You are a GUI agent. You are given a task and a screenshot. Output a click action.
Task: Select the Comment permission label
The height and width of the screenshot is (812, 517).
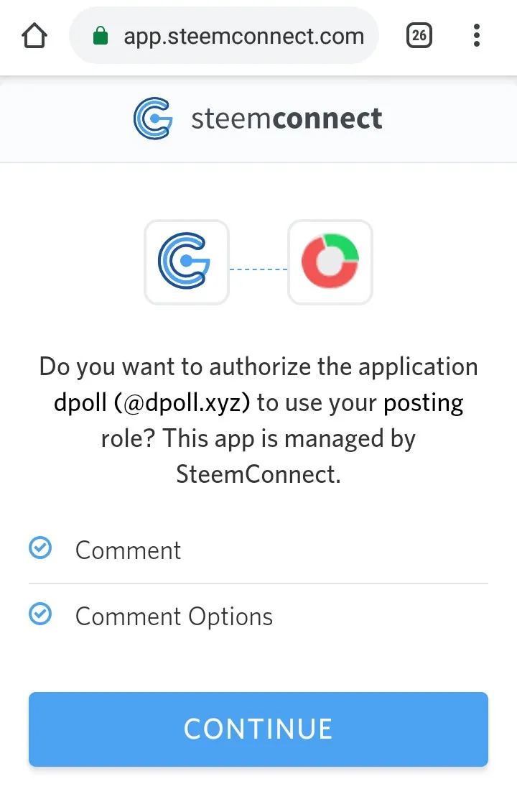pyautogui.click(x=128, y=550)
